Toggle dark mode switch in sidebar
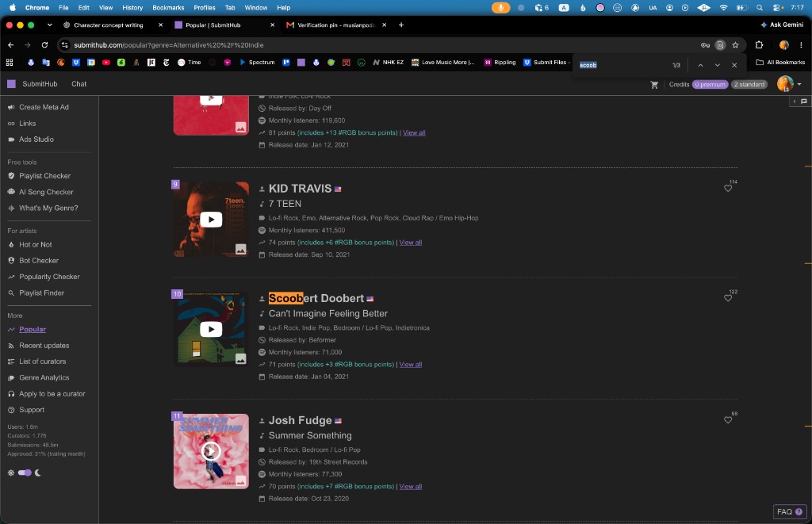Image resolution: width=812 pixels, height=524 pixels. [25, 472]
